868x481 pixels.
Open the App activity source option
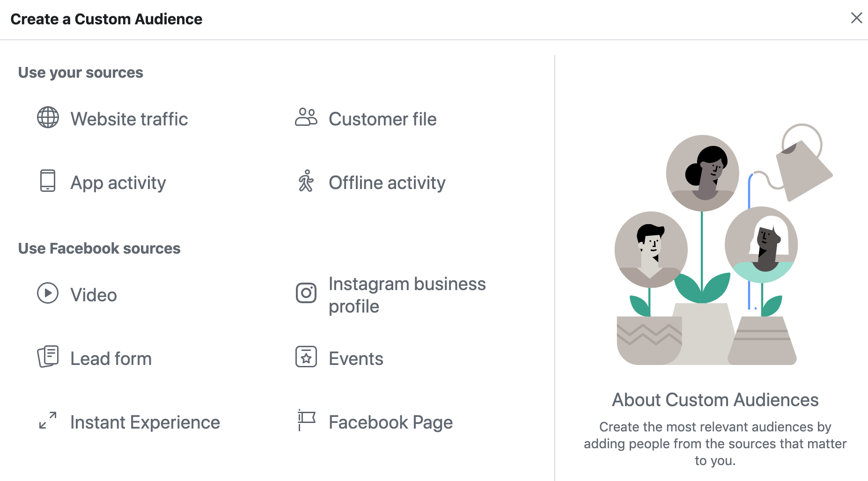click(x=118, y=183)
